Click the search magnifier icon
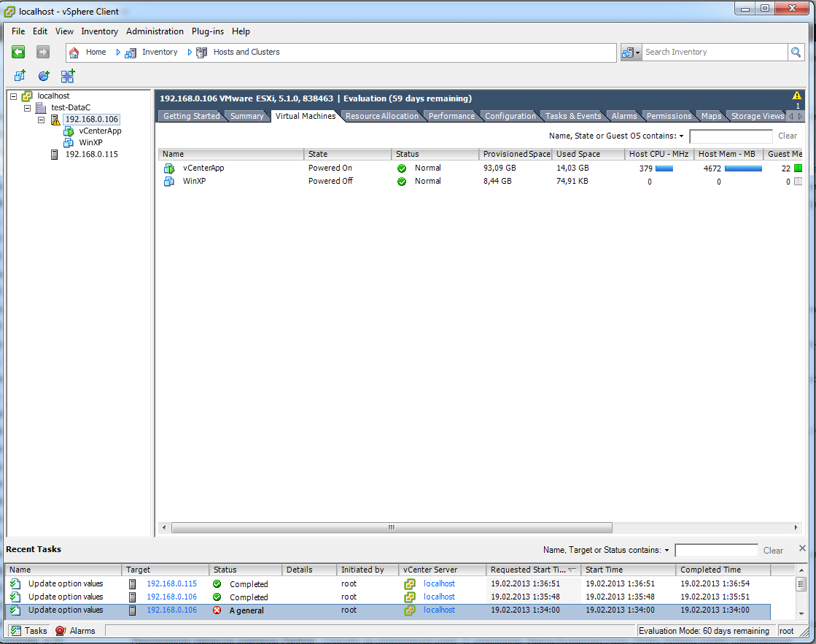 tap(796, 52)
